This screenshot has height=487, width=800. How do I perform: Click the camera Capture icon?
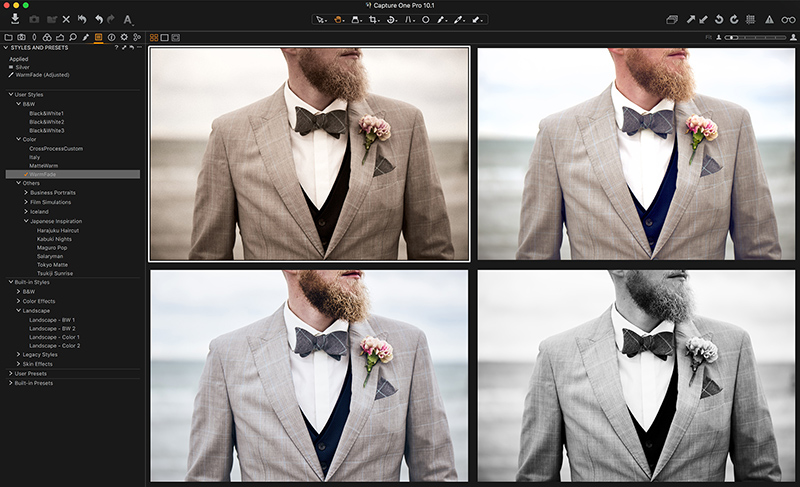34,19
